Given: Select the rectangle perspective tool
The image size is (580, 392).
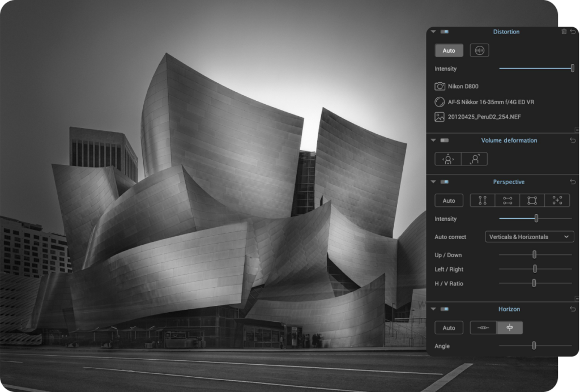Looking at the screenshot, I should (532, 201).
